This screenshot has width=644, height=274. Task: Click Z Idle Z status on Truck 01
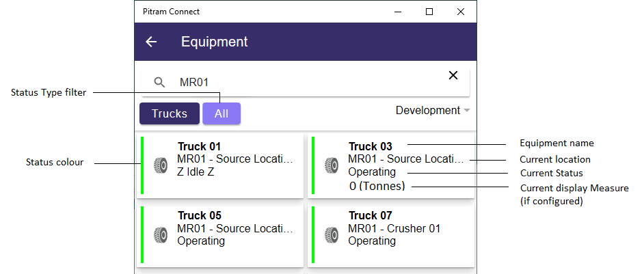tap(196, 172)
